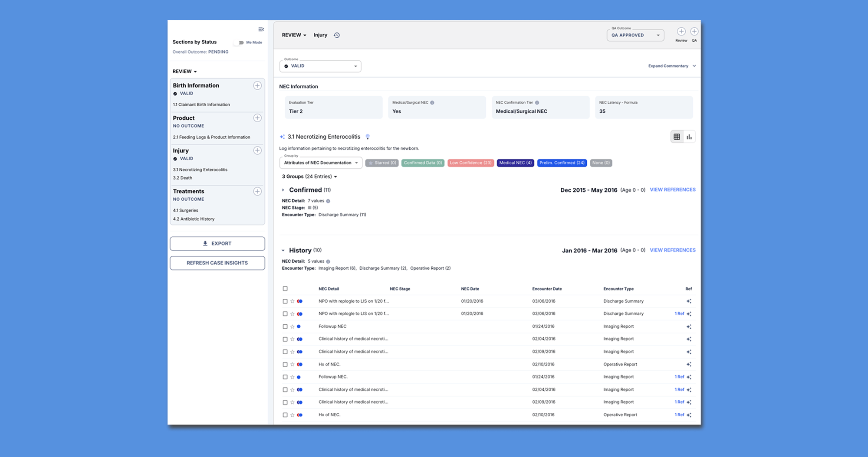Click the sparkle icon beside 3.1 Necrotizing Enterocolitis
The width and height of the screenshot is (868, 457).
[282, 137]
